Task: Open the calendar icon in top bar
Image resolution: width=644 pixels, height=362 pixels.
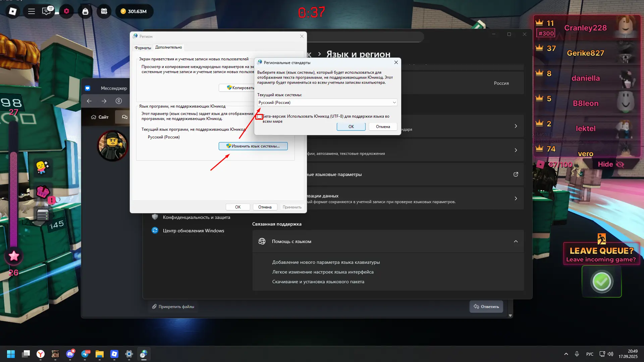Action: [104, 11]
